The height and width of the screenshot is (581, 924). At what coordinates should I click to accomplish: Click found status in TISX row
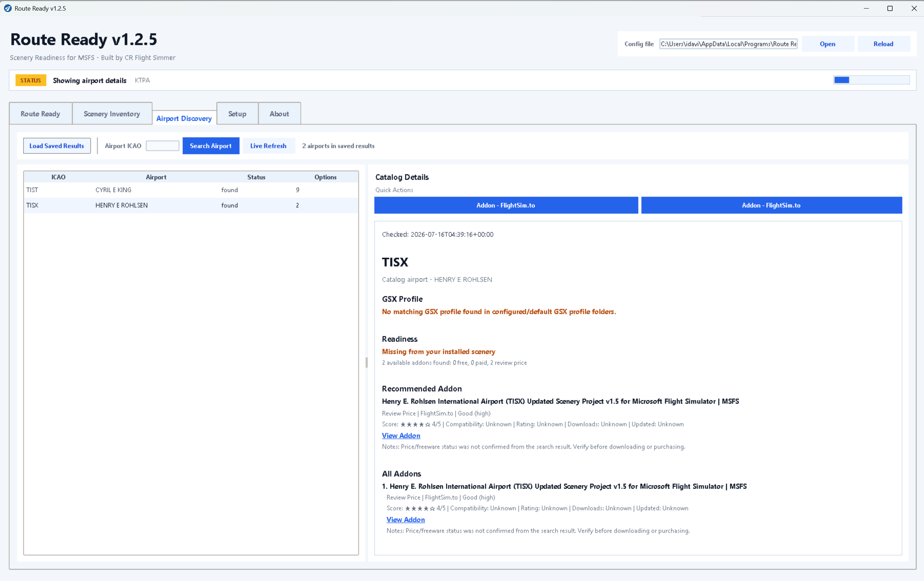(x=230, y=205)
